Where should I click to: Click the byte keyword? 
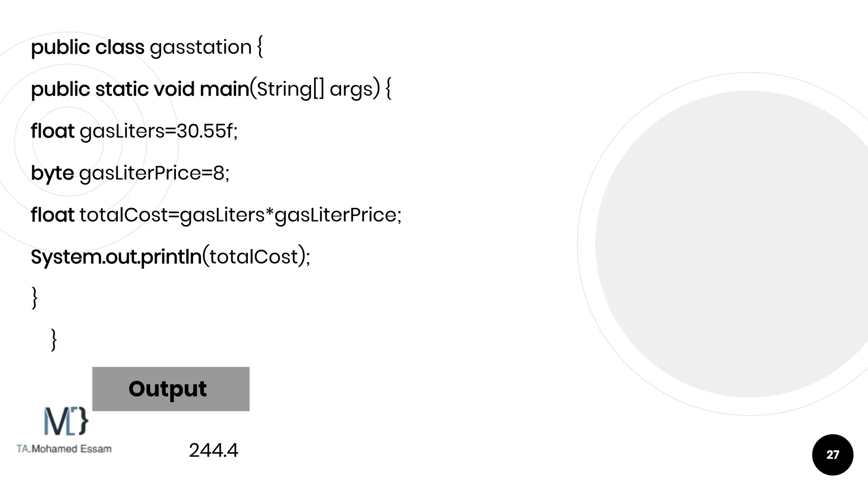tap(53, 173)
